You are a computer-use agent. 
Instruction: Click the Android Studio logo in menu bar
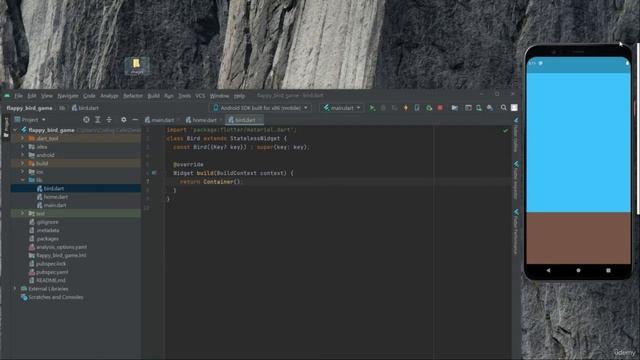[7, 96]
